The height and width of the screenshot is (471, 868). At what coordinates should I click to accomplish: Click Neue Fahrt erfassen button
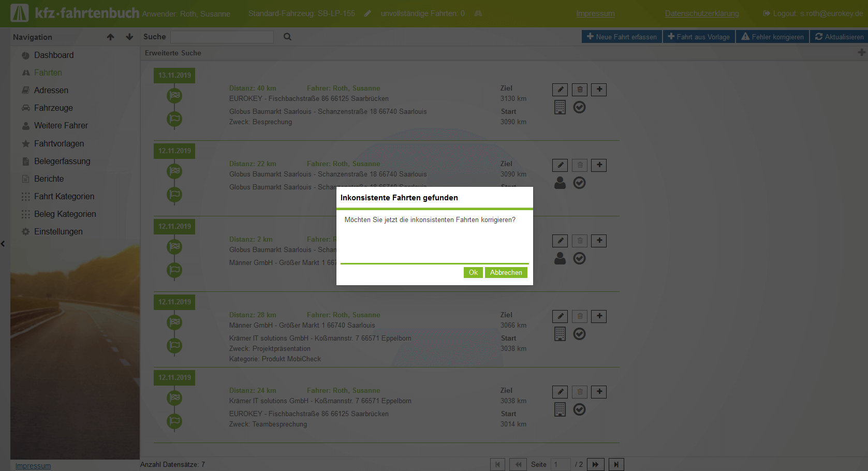pos(622,37)
